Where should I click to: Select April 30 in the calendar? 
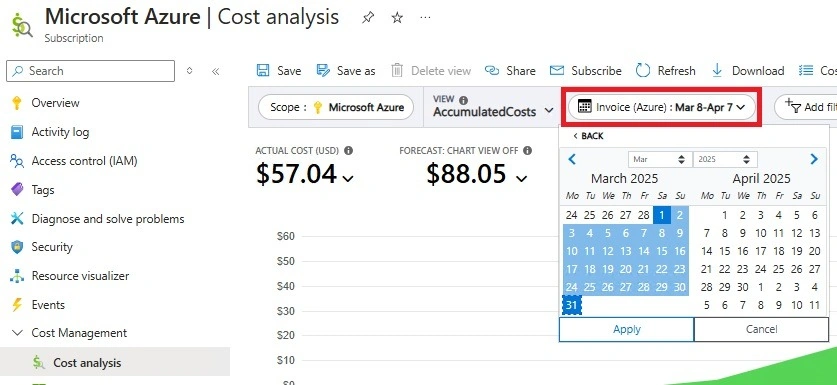point(743,287)
